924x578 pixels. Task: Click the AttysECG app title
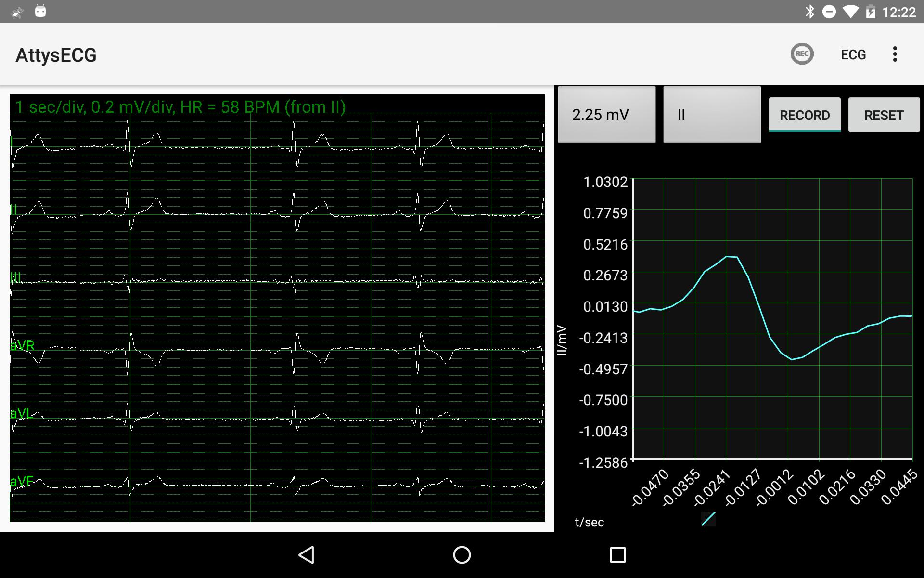[x=56, y=55]
